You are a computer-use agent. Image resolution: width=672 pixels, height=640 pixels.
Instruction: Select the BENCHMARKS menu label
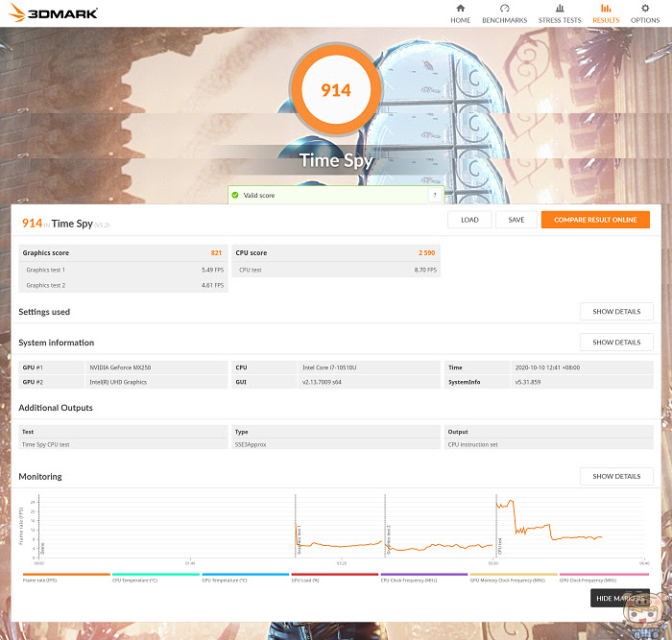point(504,20)
